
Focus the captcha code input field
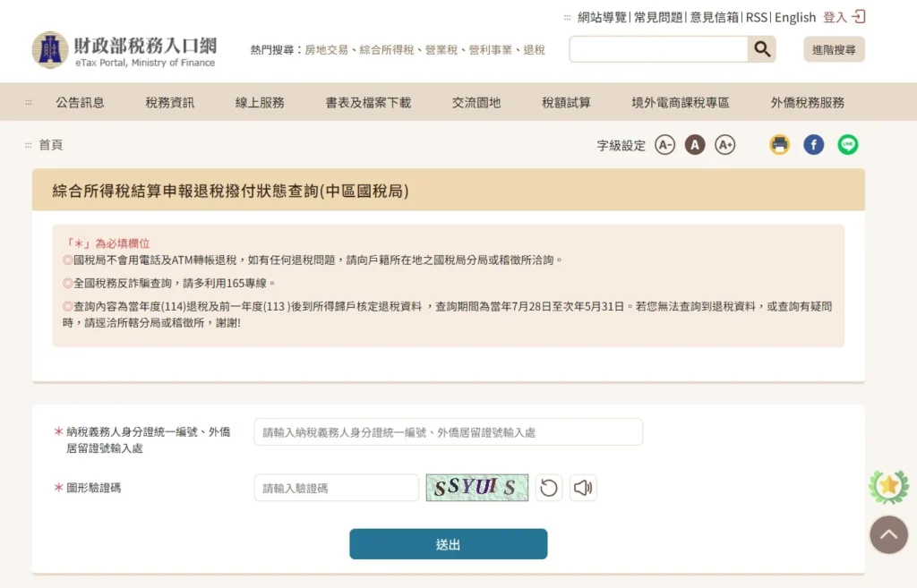tap(337, 488)
